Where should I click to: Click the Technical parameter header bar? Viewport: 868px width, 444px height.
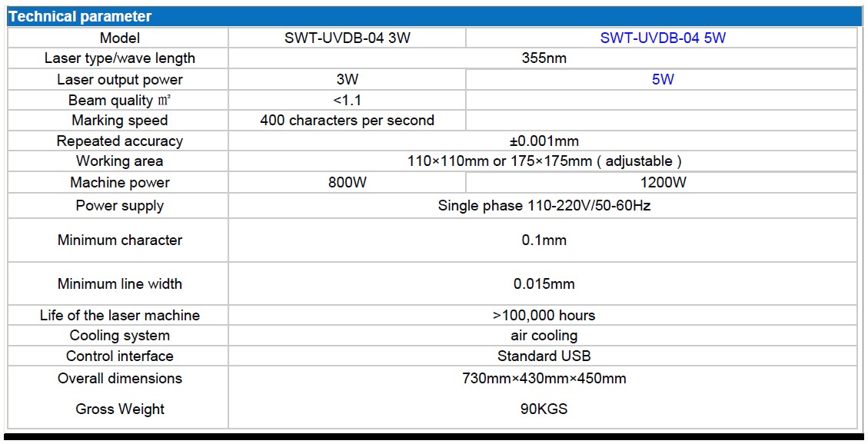tap(434, 16)
